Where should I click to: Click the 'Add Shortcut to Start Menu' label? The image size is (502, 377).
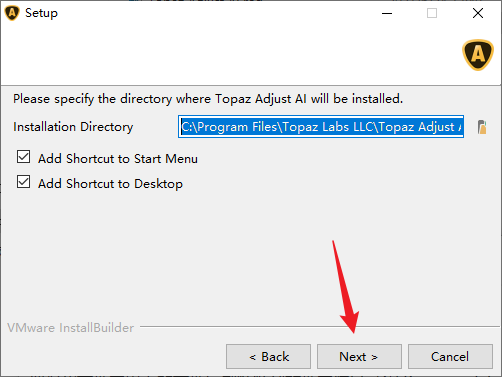coord(118,159)
